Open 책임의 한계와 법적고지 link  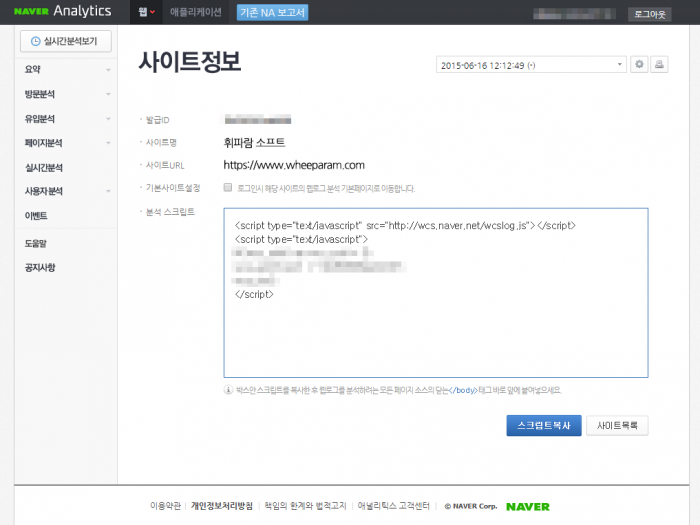(x=305, y=506)
